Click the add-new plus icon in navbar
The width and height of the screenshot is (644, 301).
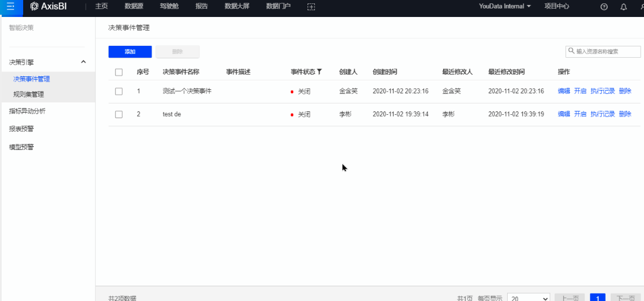[x=311, y=6]
